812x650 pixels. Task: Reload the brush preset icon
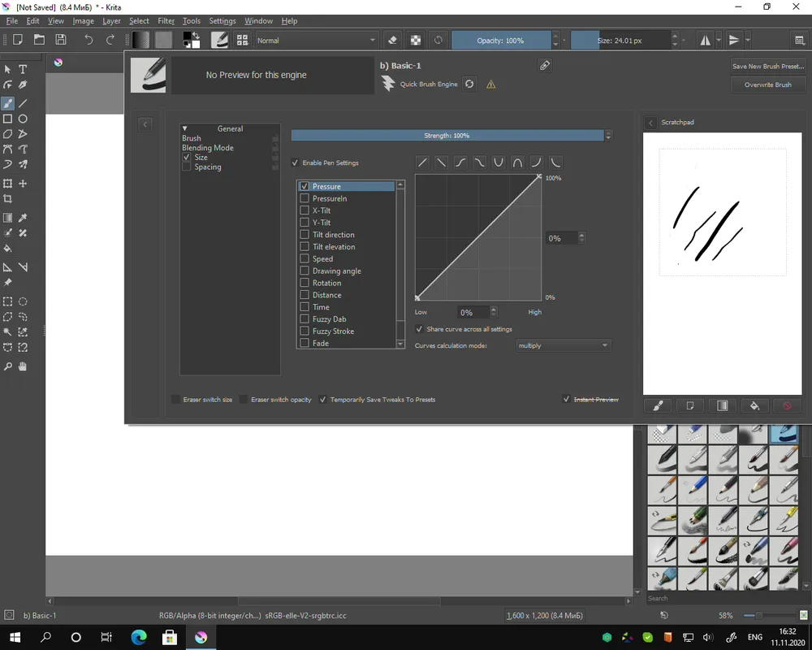point(469,84)
